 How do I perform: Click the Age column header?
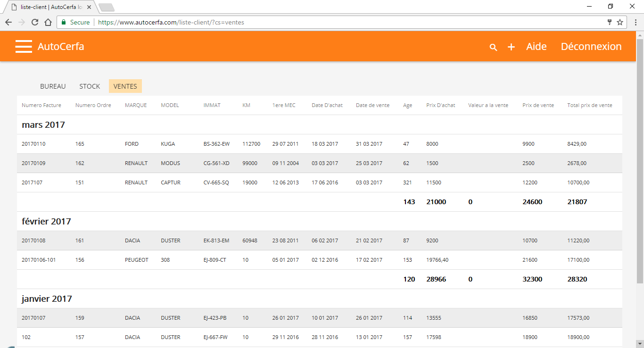(x=407, y=105)
